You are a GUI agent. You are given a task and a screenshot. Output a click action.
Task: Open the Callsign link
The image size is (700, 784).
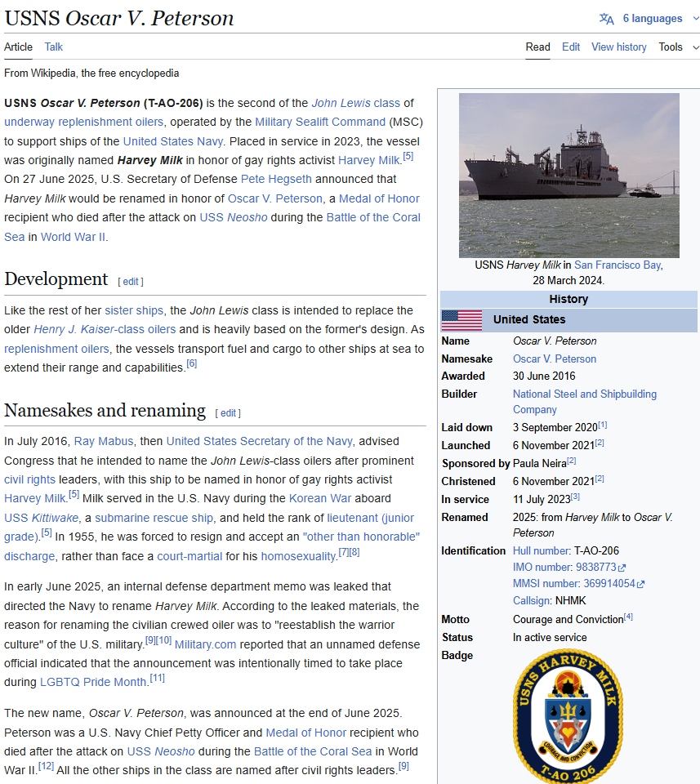pyautogui.click(x=531, y=600)
